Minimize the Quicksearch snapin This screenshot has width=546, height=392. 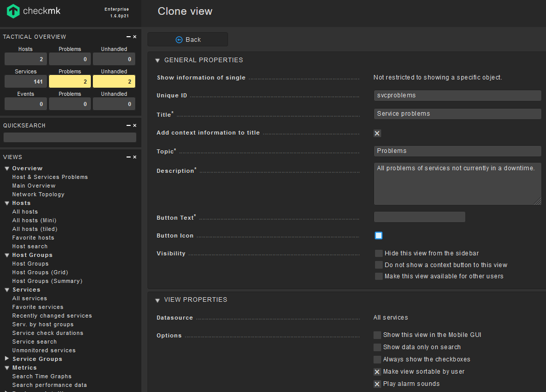pyautogui.click(x=129, y=125)
